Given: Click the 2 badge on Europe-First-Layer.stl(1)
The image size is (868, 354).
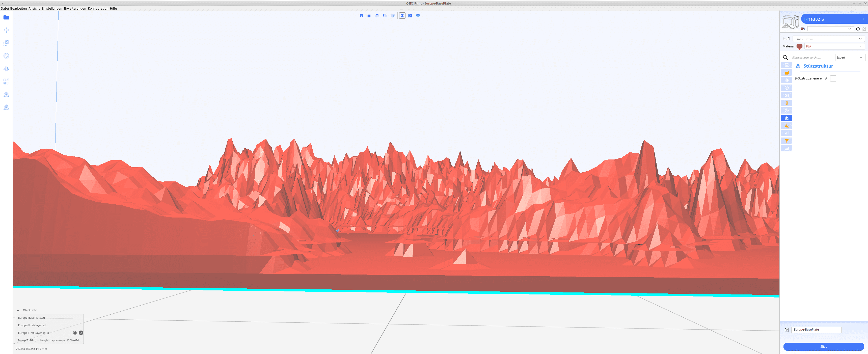Looking at the screenshot, I should tap(81, 333).
